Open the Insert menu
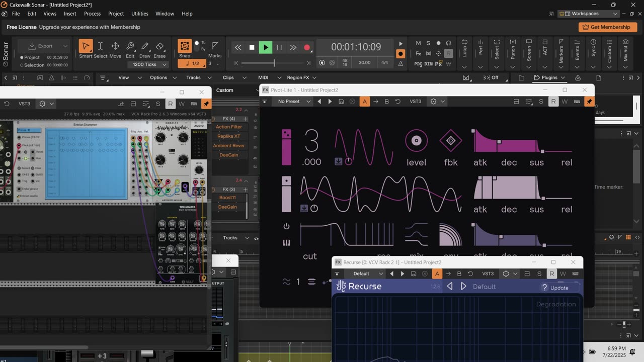 (x=70, y=14)
